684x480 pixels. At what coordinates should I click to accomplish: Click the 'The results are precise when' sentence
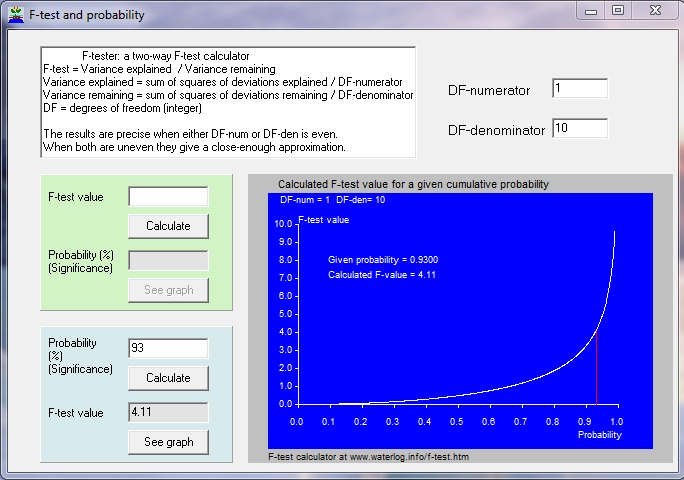(190, 134)
